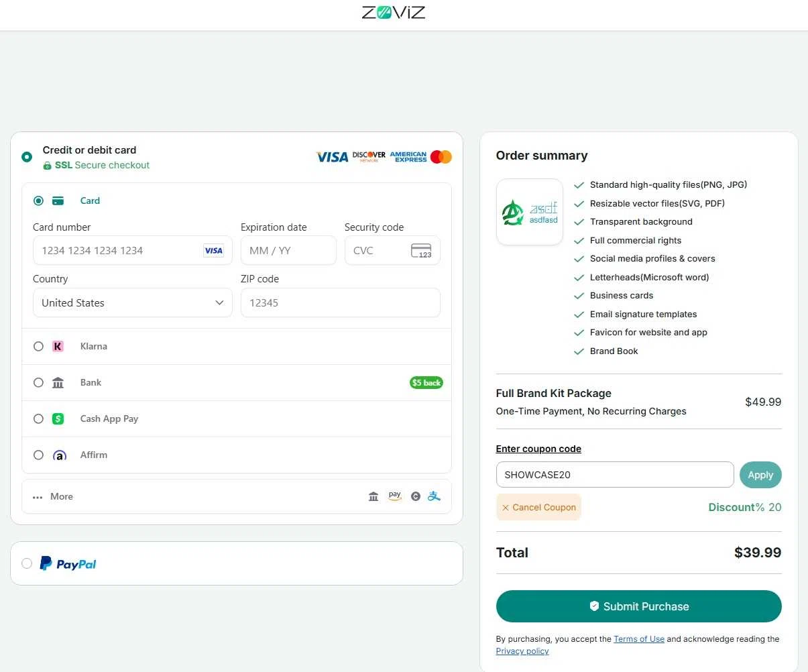Click the Cancel Coupon button
Viewport: 808px width, 672px height.
click(538, 508)
